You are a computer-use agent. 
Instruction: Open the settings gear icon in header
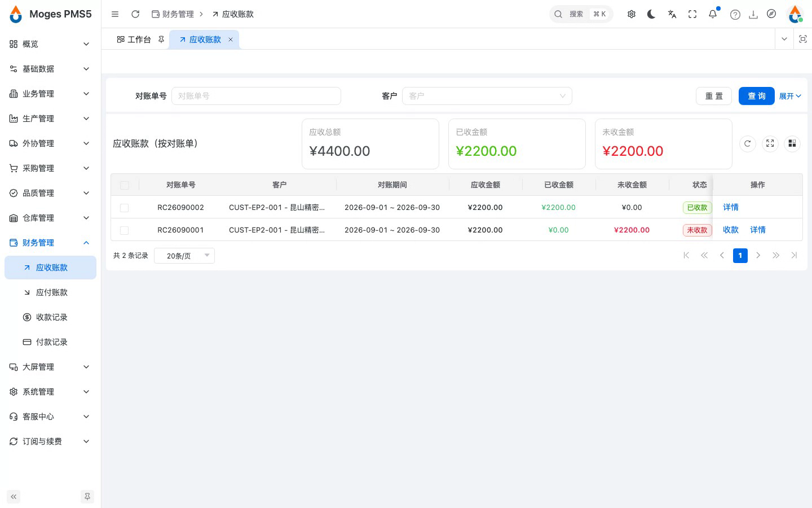pos(632,14)
